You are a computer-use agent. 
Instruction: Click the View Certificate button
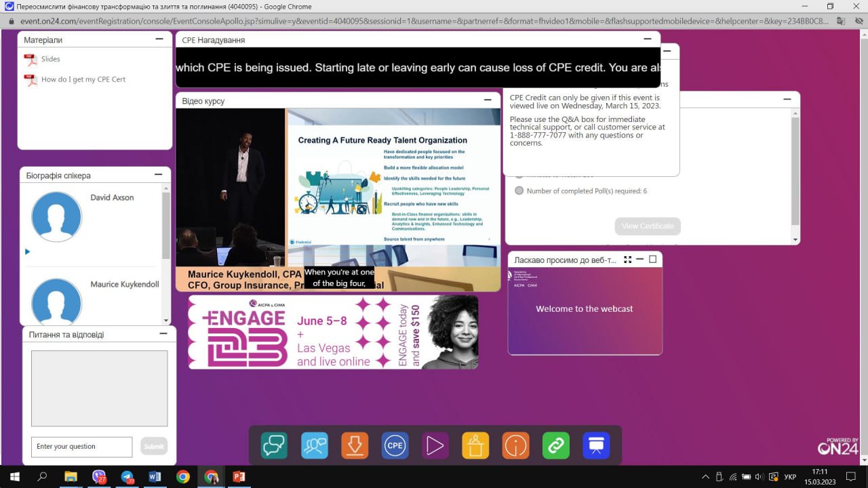click(x=648, y=226)
